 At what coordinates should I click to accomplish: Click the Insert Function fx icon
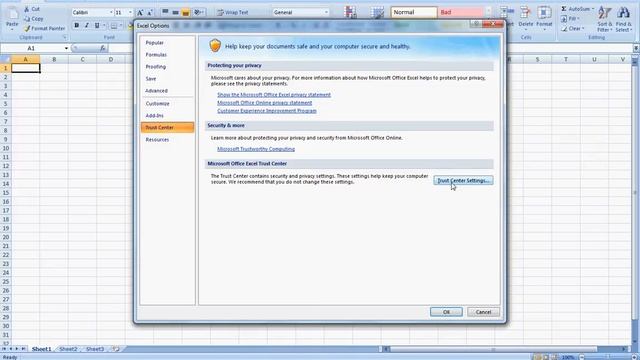pyautogui.click(x=102, y=48)
